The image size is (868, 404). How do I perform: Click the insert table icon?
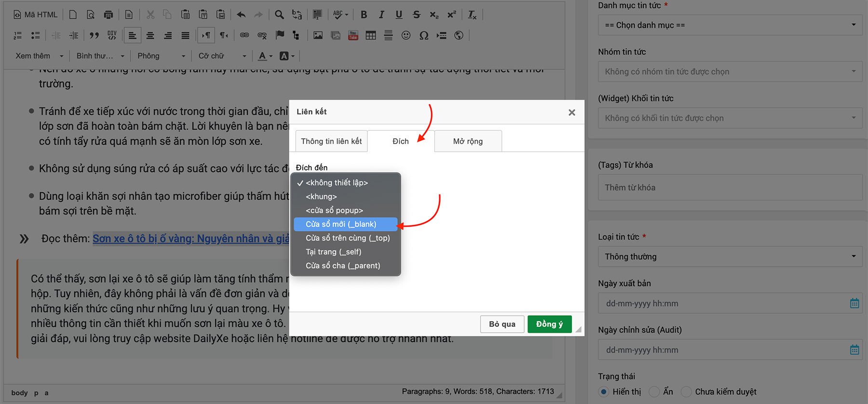point(371,35)
